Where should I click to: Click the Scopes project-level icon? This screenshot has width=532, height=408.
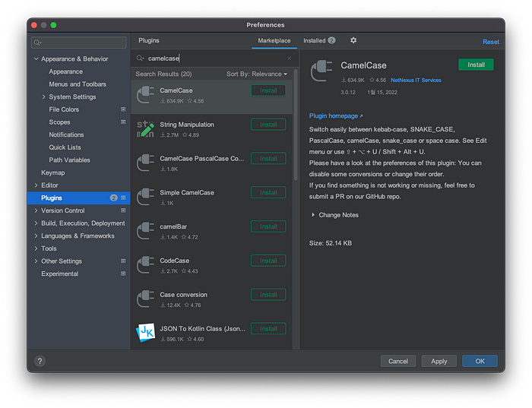123,122
